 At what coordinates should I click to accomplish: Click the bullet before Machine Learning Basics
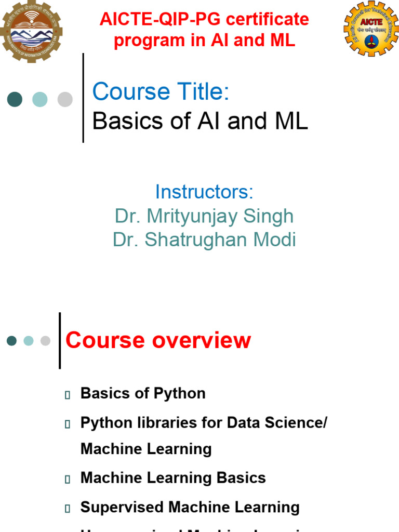point(68,479)
